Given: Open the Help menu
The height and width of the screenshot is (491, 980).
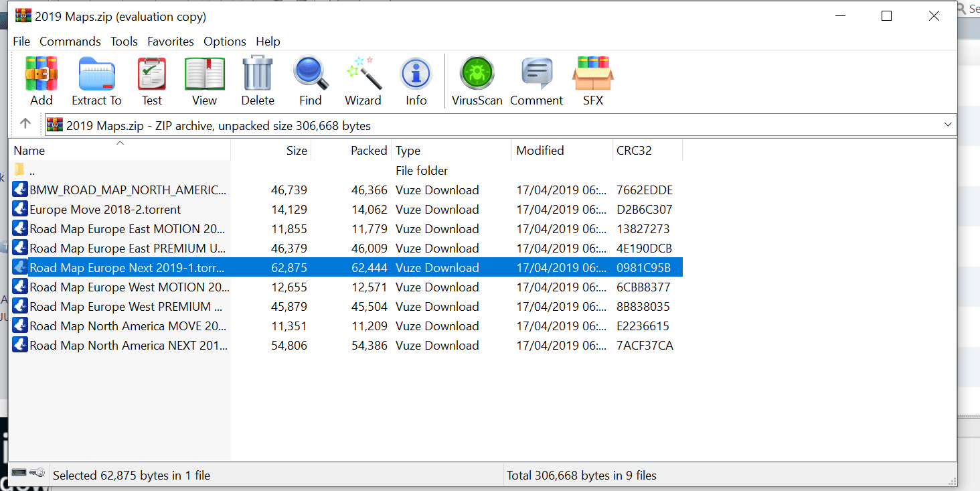Looking at the screenshot, I should (x=268, y=42).
